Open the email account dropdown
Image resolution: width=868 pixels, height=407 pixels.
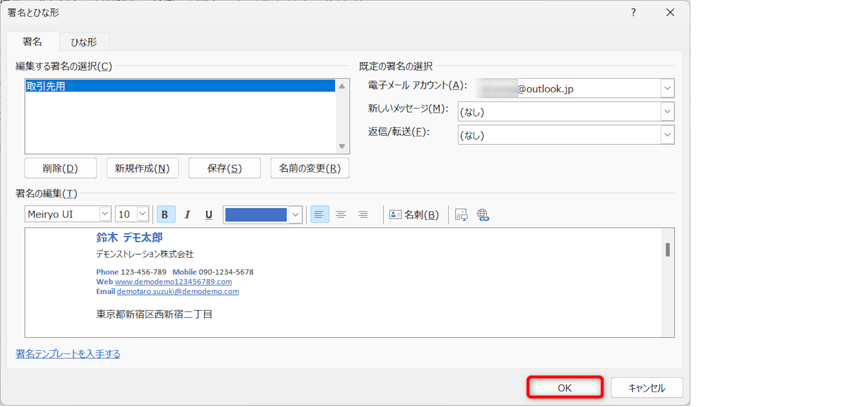(667, 89)
